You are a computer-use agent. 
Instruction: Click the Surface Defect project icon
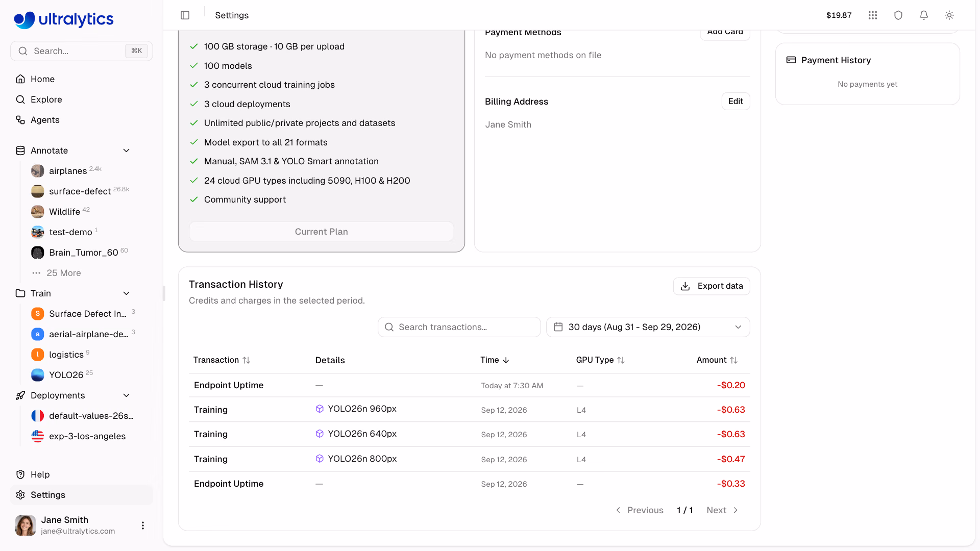click(38, 314)
